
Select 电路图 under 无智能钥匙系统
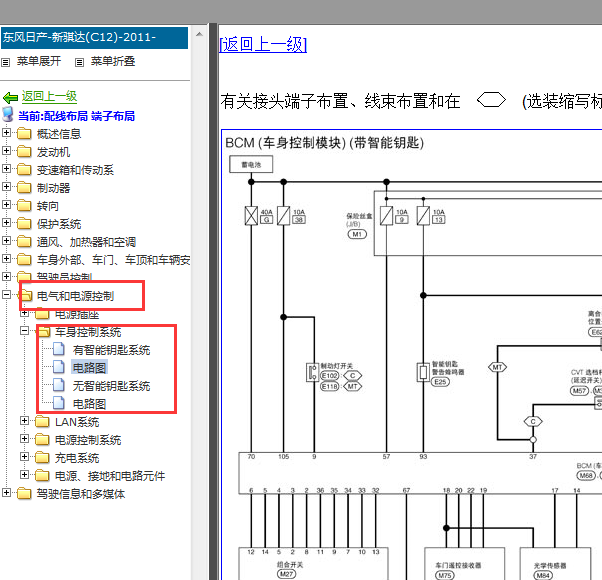89,404
